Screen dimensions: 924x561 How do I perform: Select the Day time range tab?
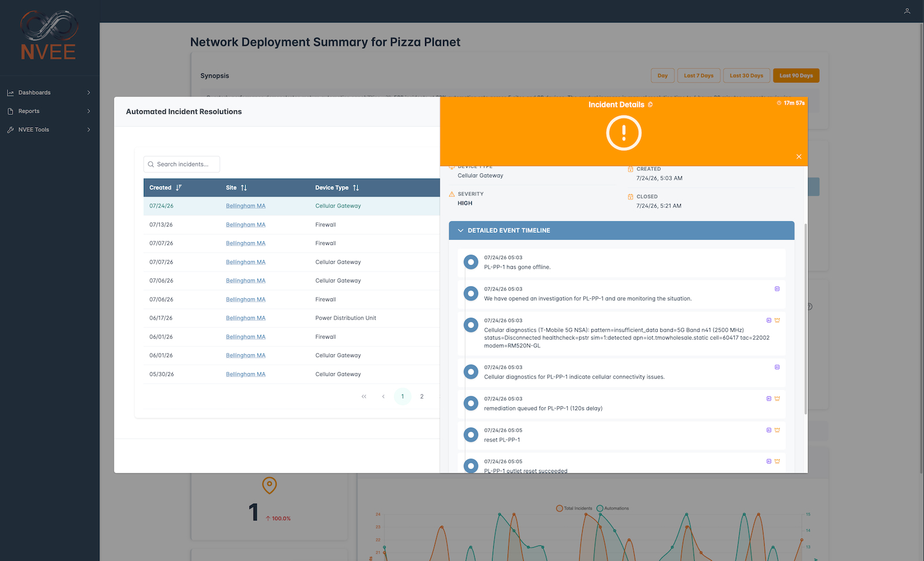662,76
